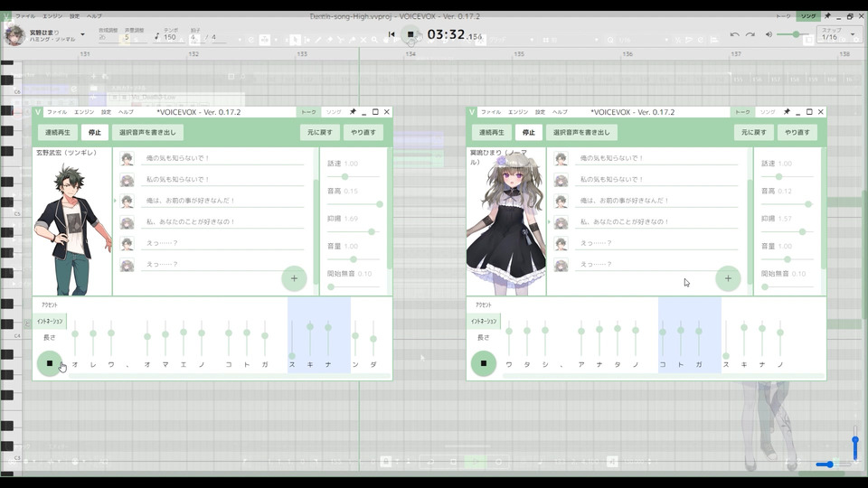Stop song playback in background song editor
Image resolution: width=868 pixels, height=488 pixels.
[410, 34]
